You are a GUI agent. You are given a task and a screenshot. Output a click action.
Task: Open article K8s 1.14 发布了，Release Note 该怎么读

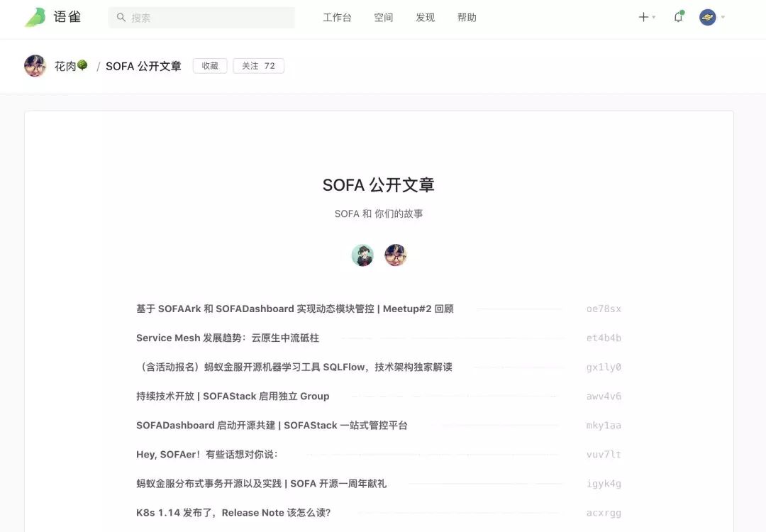(233, 513)
